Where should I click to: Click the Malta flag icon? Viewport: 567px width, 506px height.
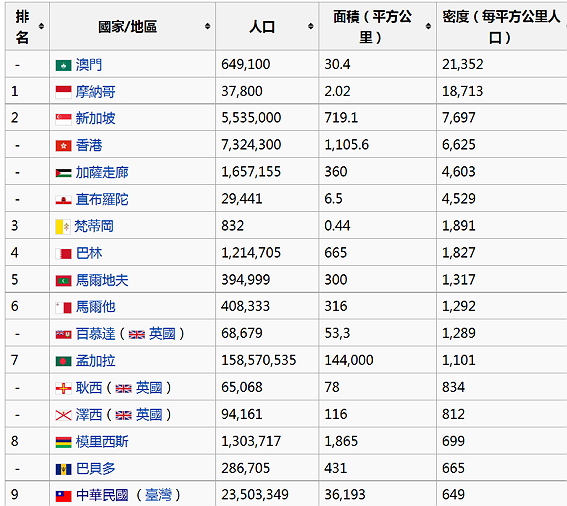pos(63,308)
